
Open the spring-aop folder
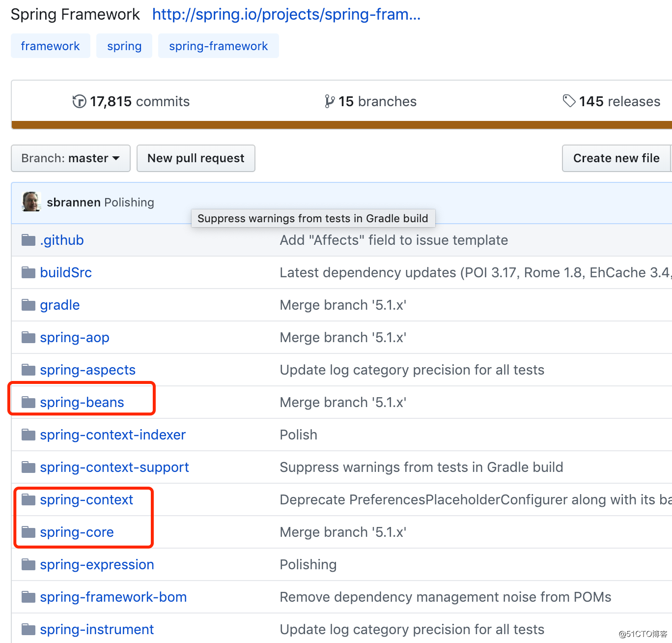tap(75, 337)
